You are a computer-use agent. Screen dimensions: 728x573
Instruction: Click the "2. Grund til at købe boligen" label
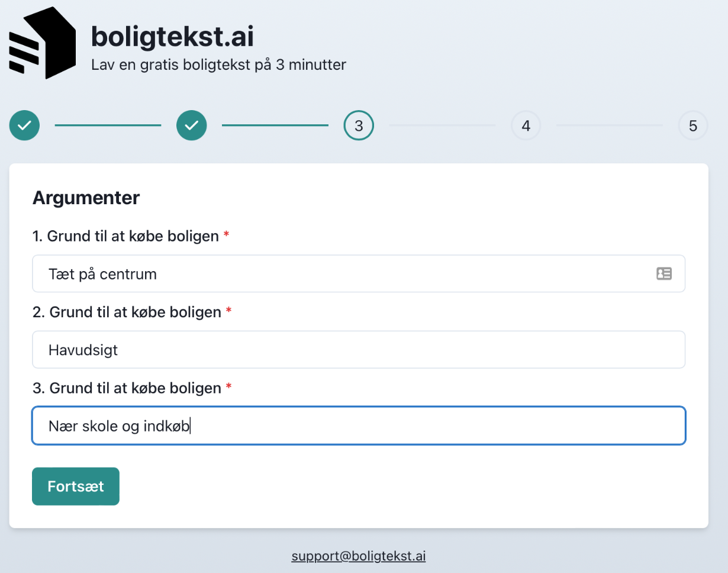(127, 312)
